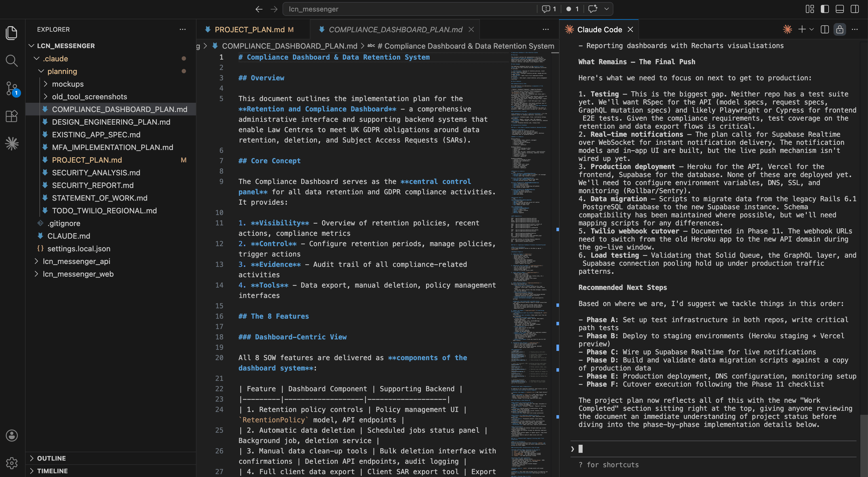Open the Source Control view
868x477 pixels.
pyautogui.click(x=12, y=89)
